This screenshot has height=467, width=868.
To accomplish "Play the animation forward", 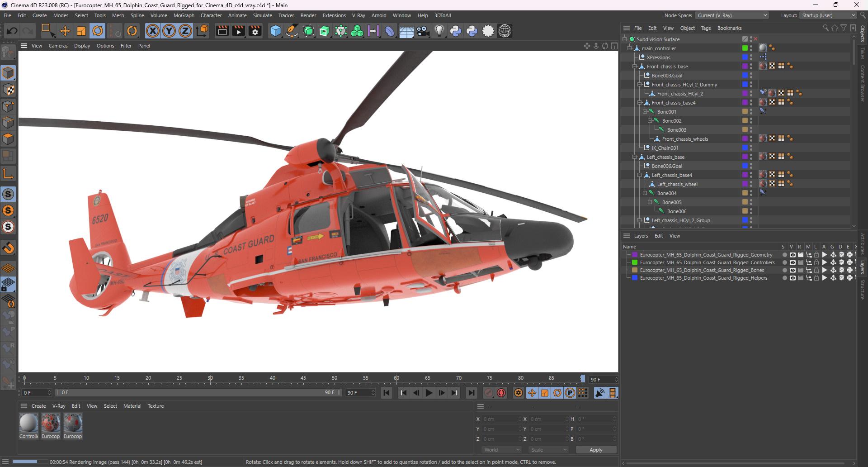I will [x=429, y=393].
